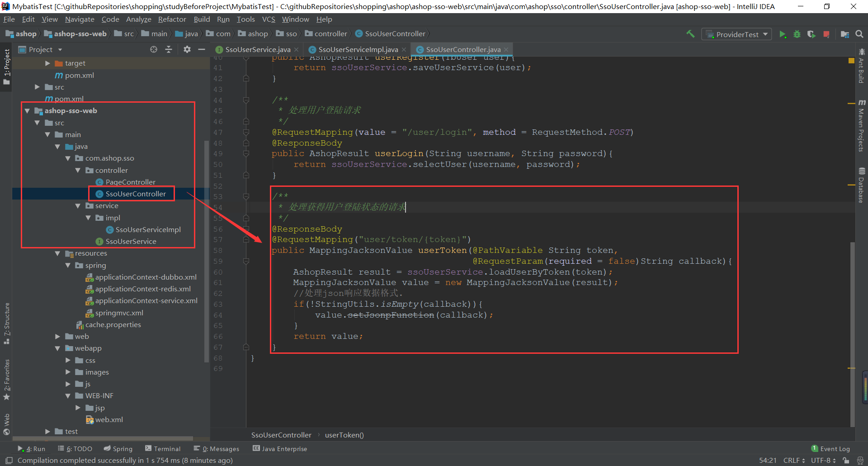Open applicationContext-dubbo.xml file
Image resolution: width=868 pixels, height=466 pixels.
pyautogui.click(x=146, y=277)
